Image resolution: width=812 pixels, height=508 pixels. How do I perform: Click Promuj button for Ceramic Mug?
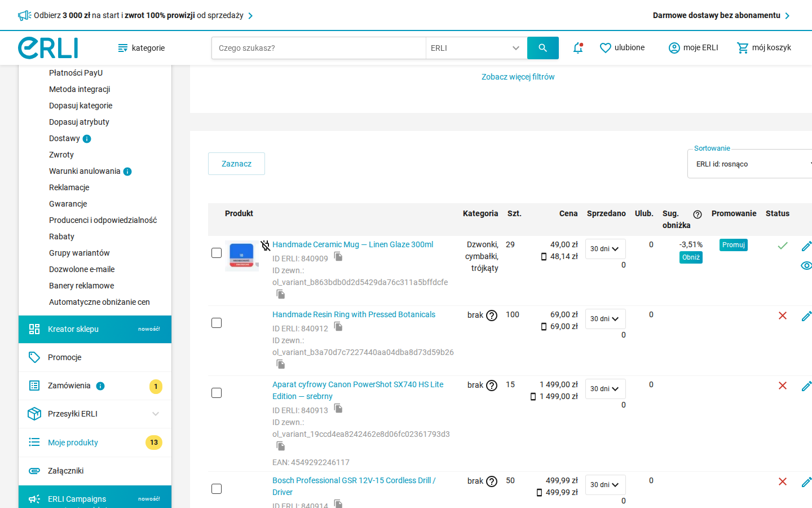[x=734, y=245]
